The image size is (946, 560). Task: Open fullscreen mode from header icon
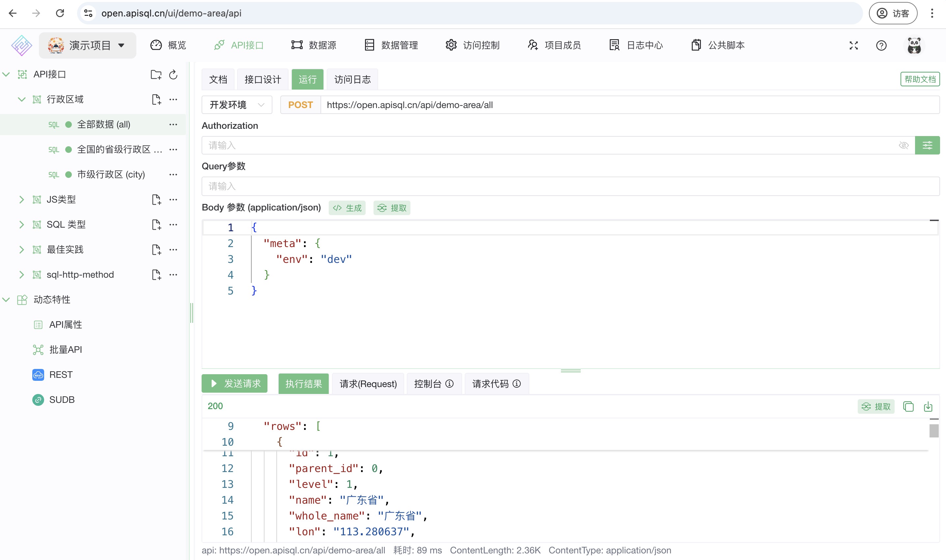(853, 45)
